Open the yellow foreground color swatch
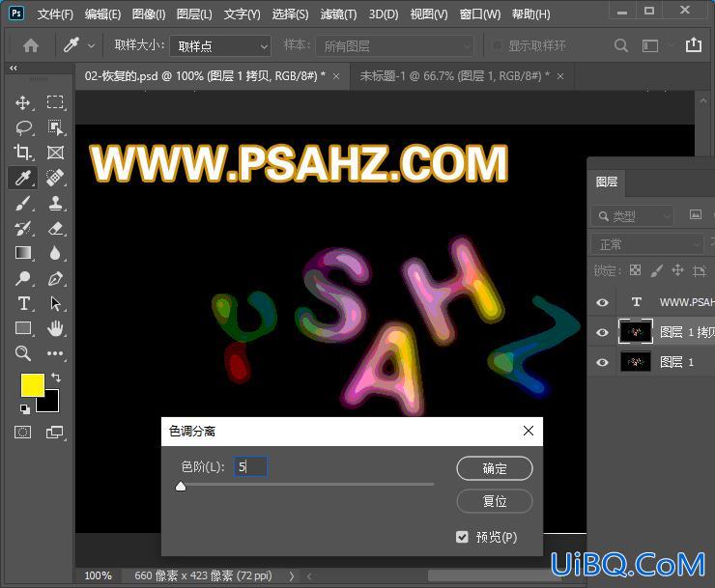Viewport: 715px width, 588px height. coord(33,385)
